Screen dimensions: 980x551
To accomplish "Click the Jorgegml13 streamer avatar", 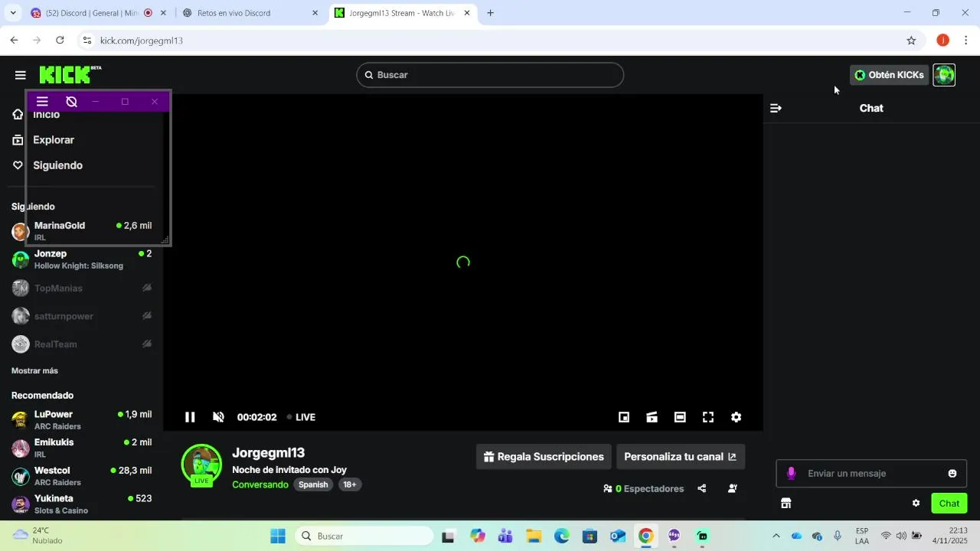I will pos(201,465).
